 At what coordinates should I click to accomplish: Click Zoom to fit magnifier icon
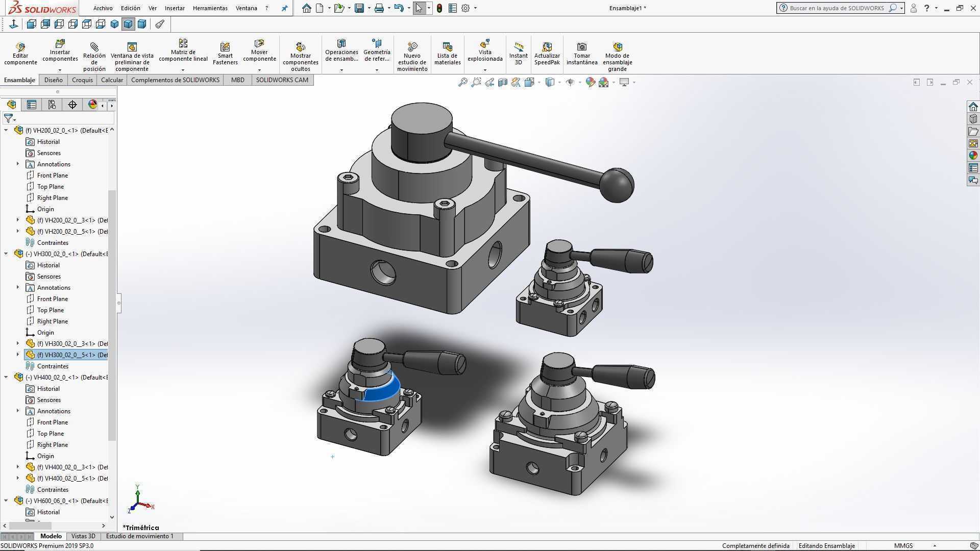click(462, 82)
